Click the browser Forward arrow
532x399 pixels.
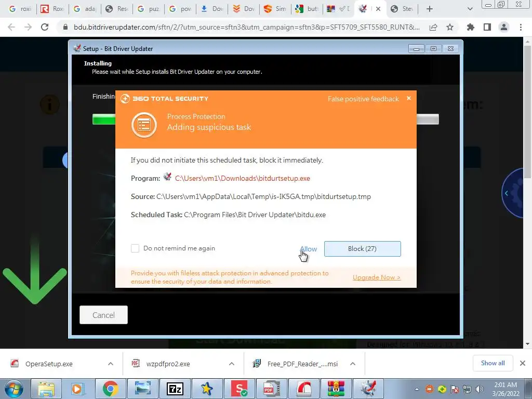coord(28,27)
